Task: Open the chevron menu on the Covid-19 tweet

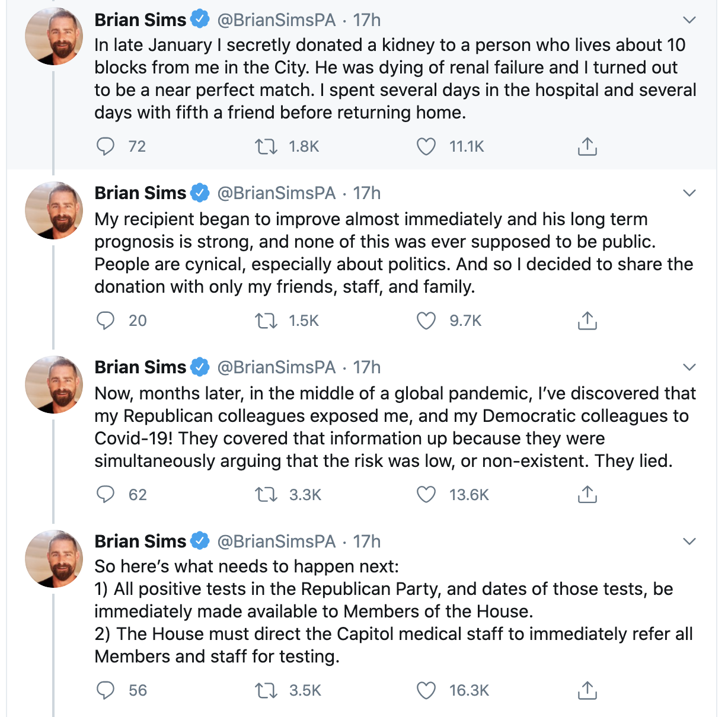Action: [689, 367]
